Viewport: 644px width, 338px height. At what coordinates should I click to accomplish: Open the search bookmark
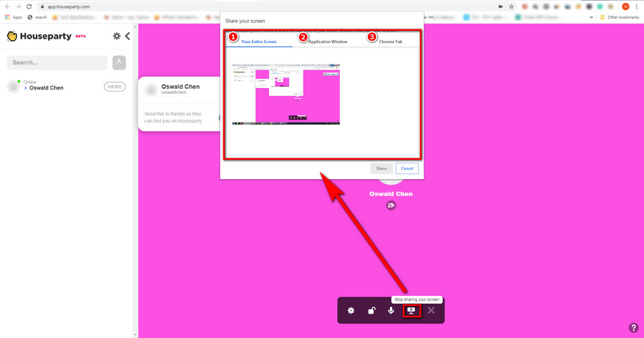pos(37,17)
